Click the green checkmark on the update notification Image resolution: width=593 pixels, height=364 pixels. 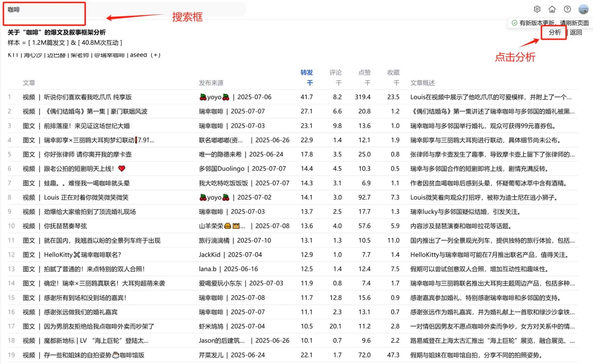[x=514, y=23]
